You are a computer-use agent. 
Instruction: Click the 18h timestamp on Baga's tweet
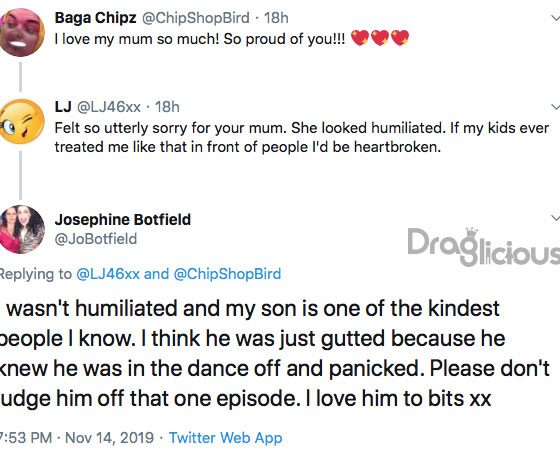276,18
